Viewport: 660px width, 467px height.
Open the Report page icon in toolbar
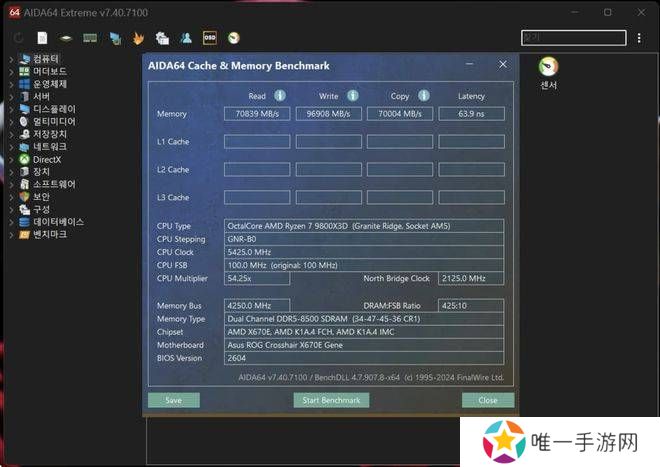tap(42, 38)
